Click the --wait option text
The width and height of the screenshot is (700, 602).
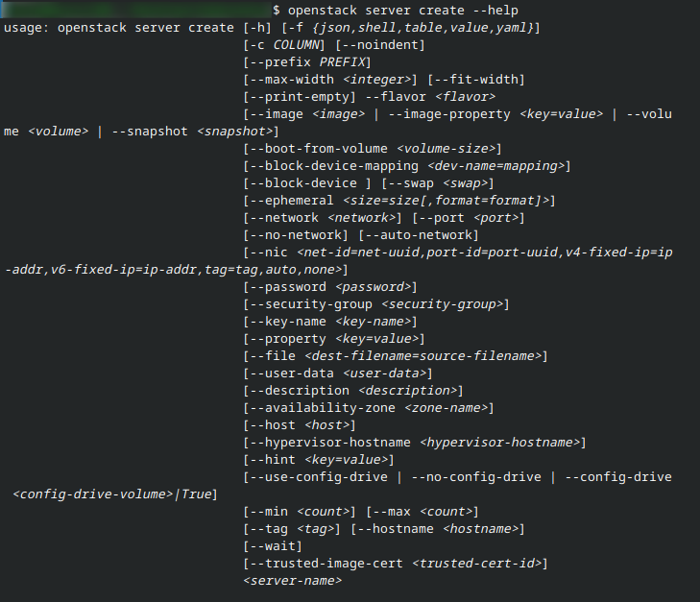tap(274, 546)
